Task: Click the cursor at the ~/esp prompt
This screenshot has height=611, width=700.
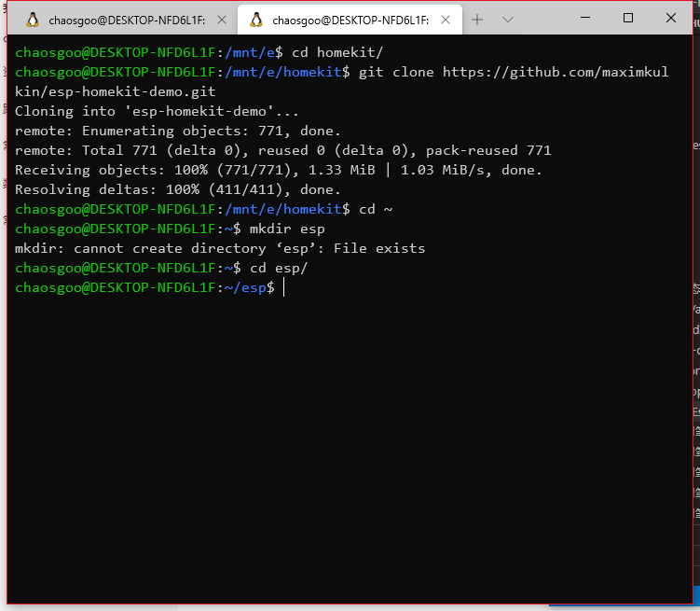Action: click(283, 288)
